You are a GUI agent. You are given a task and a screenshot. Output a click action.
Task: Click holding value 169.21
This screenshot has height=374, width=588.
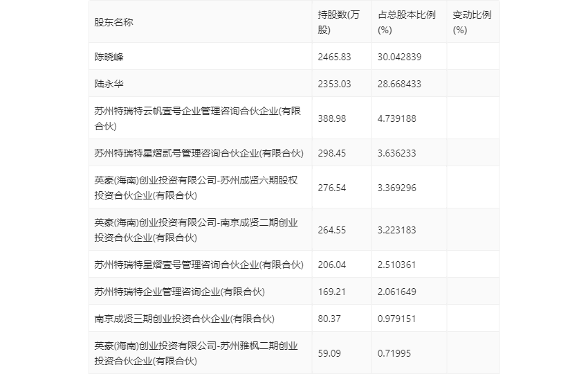[331, 292]
